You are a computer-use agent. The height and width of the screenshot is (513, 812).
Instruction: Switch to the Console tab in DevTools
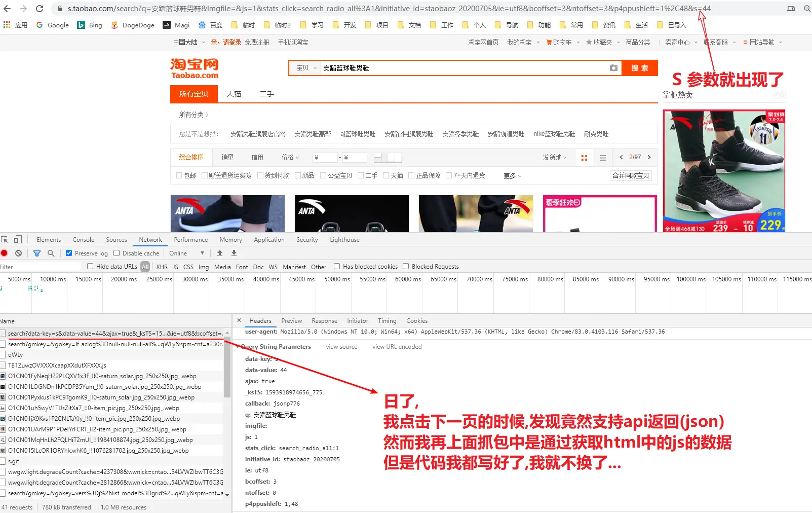point(83,239)
